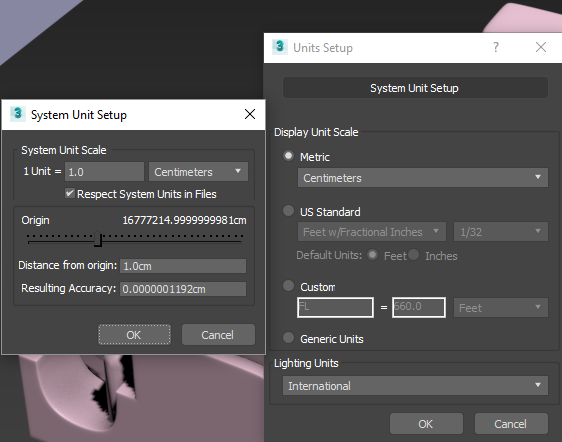Image resolution: width=562 pixels, height=442 pixels.
Task: Click the Resulting Accuracy field
Action: pos(183,289)
